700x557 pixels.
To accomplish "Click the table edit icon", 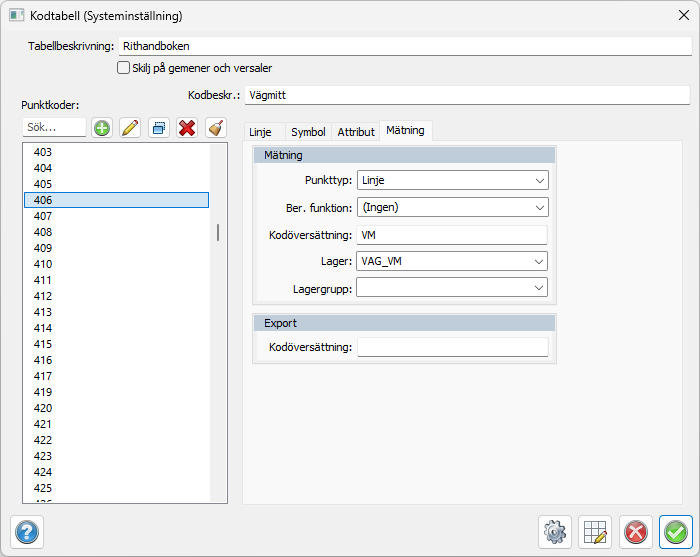I will [x=595, y=532].
